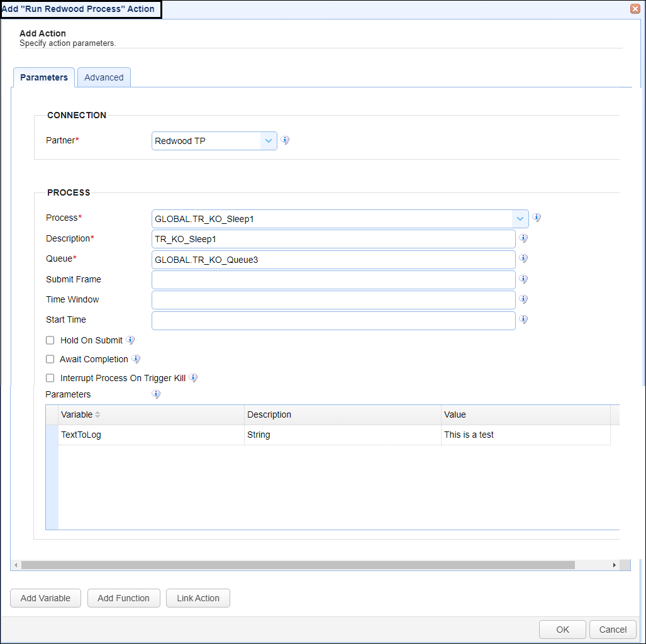Click the scrollbar right arrow
This screenshot has width=646, height=644.
[615, 565]
